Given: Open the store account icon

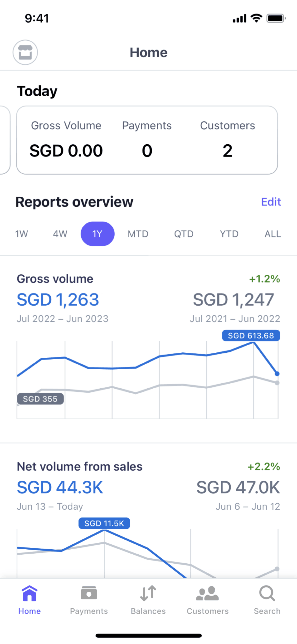Looking at the screenshot, I should pyautogui.click(x=25, y=52).
